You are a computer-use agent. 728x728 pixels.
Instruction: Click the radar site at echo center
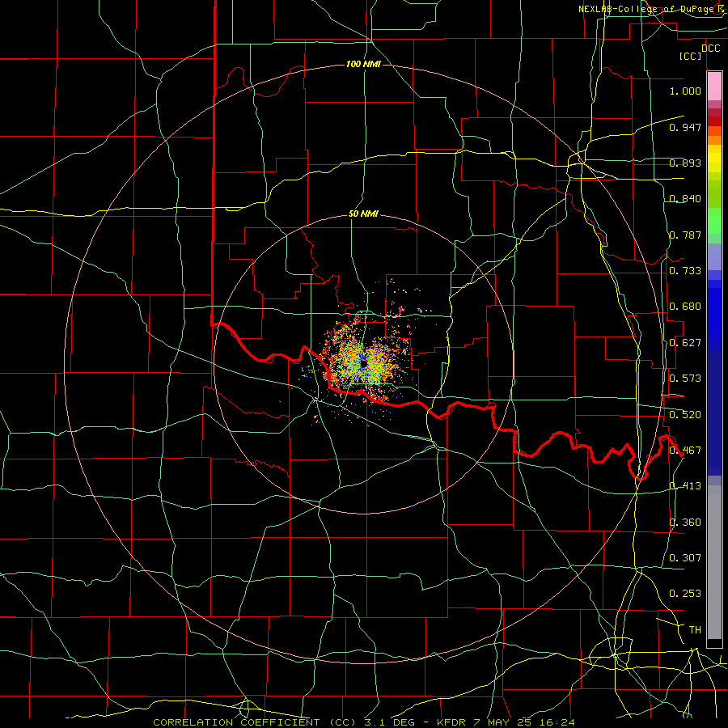click(363, 363)
